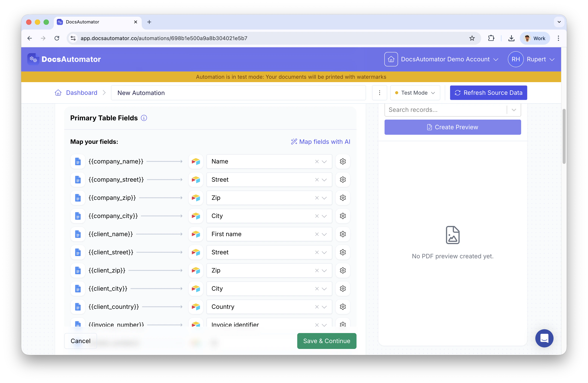Click the RH avatar circle
Image resolution: width=588 pixels, height=383 pixels.
point(516,59)
